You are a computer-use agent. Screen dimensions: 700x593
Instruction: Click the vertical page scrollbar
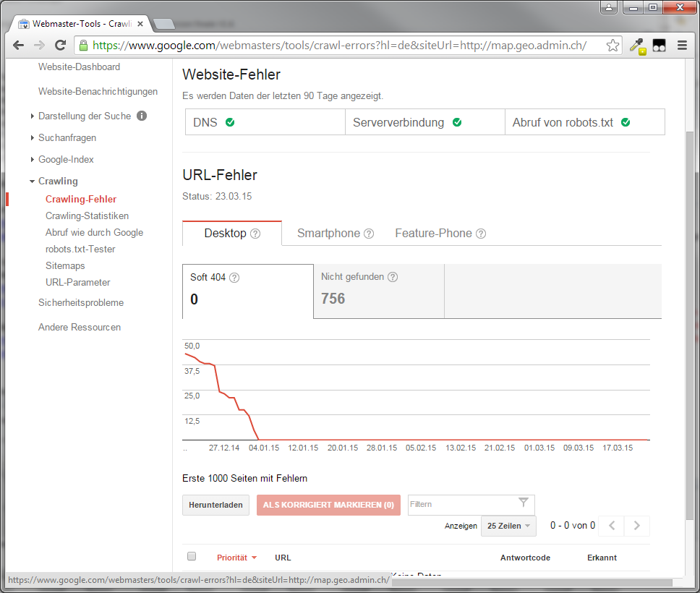[690, 326]
